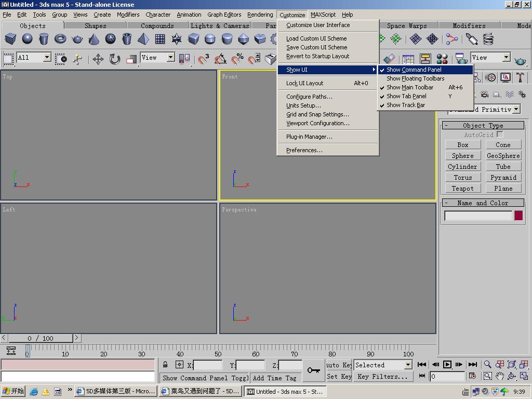Image resolution: width=532 pixels, height=399 pixels.
Task: Click the Add Time Tag button
Action: pyautogui.click(x=275, y=378)
